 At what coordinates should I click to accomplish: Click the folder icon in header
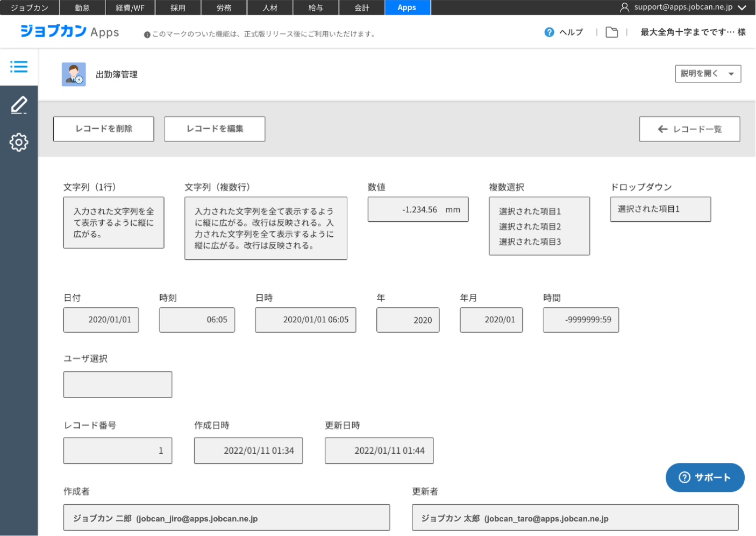coord(611,32)
